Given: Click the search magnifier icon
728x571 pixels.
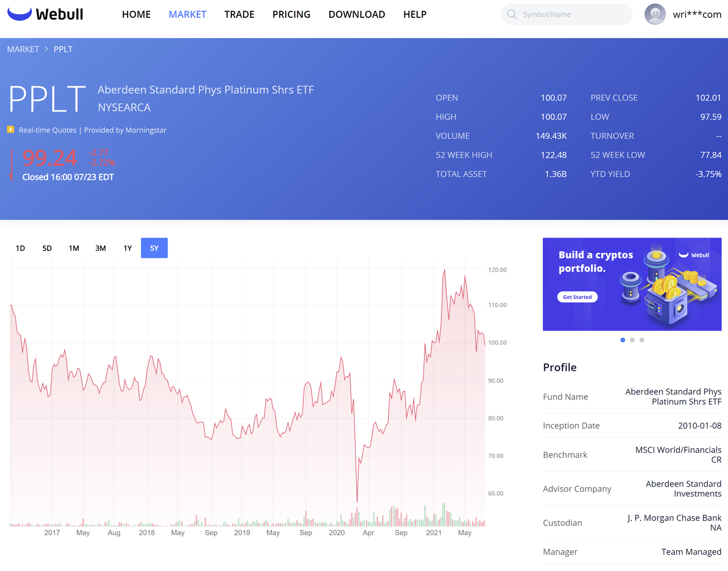Looking at the screenshot, I should pyautogui.click(x=512, y=14).
